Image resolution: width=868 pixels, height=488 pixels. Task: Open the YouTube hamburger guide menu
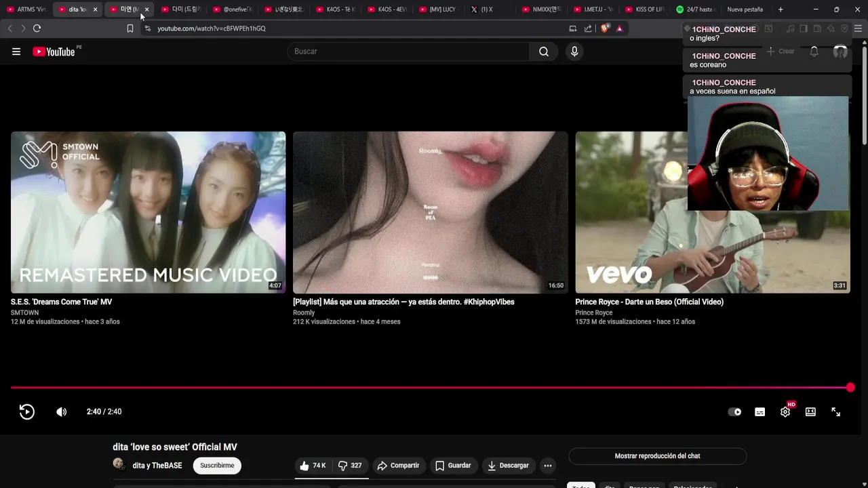pyautogui.click(x=16, y=52)
